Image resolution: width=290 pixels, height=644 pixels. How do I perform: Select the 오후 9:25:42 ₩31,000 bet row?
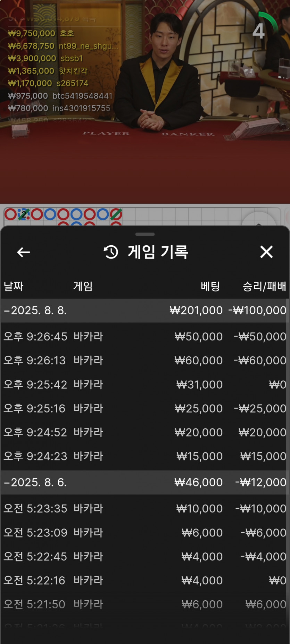[145, 384]
